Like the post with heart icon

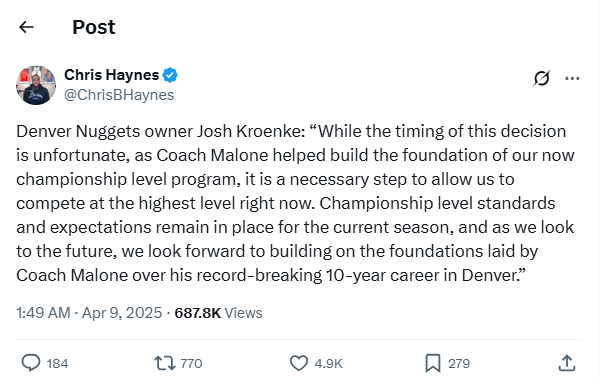tap(299, 363)
